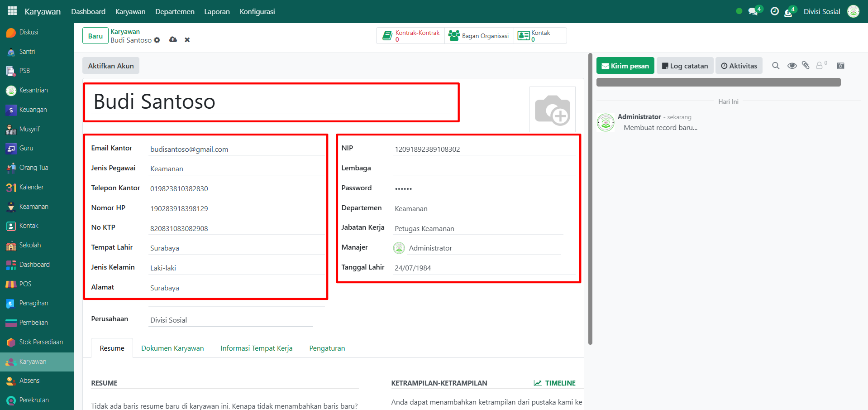Click the cloud save icon beside Budi Santoso
This screenshot has width=868, height=410.
tap(173, 40)
